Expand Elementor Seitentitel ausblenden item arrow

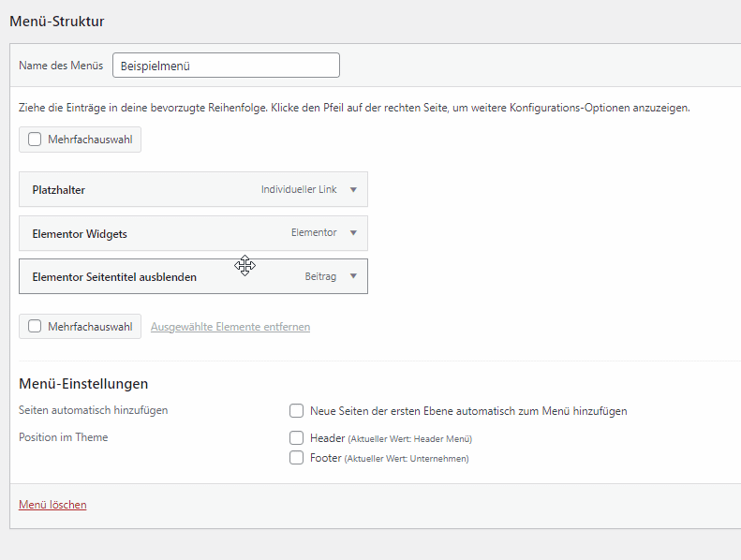coord(353,276)
